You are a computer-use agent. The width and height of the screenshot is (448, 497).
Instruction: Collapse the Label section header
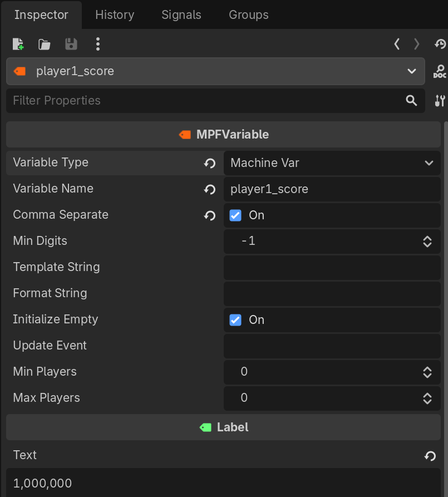[x=223, y=427]
